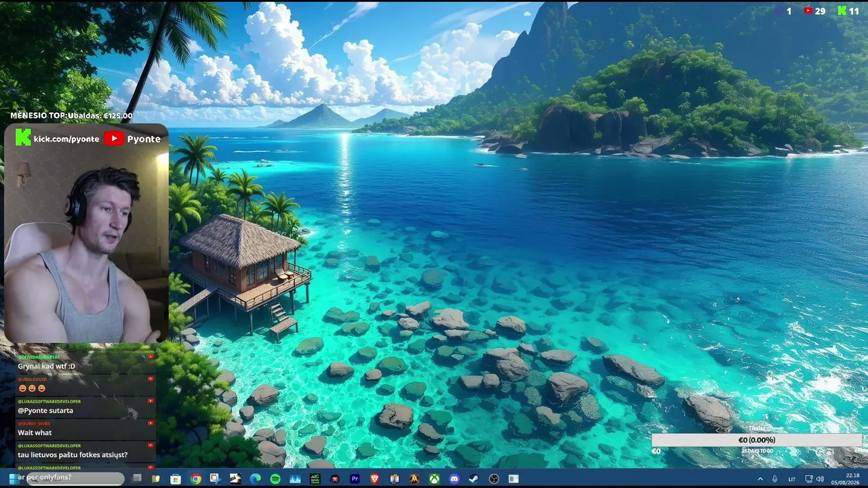
Task: Open Brave browser from the taskbar
Action: click(x=374, y=479)
